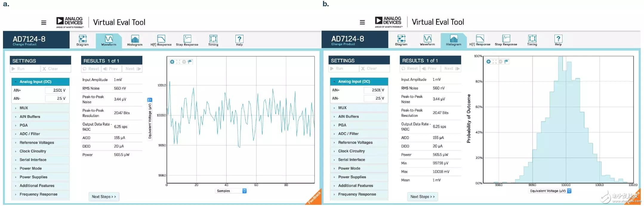
Task: Click Diagram icon in left panel a
Action: 83,41
